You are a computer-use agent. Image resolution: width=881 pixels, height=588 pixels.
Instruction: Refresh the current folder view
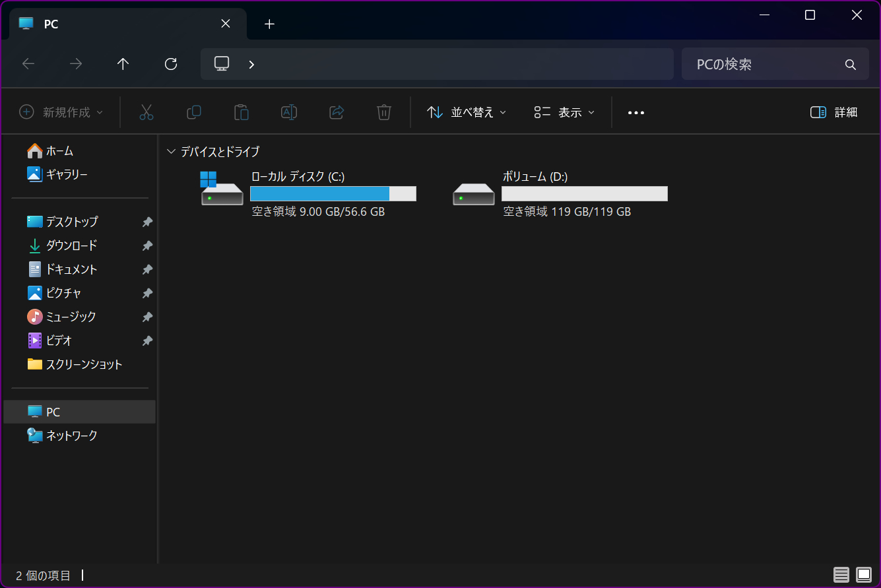171,64
